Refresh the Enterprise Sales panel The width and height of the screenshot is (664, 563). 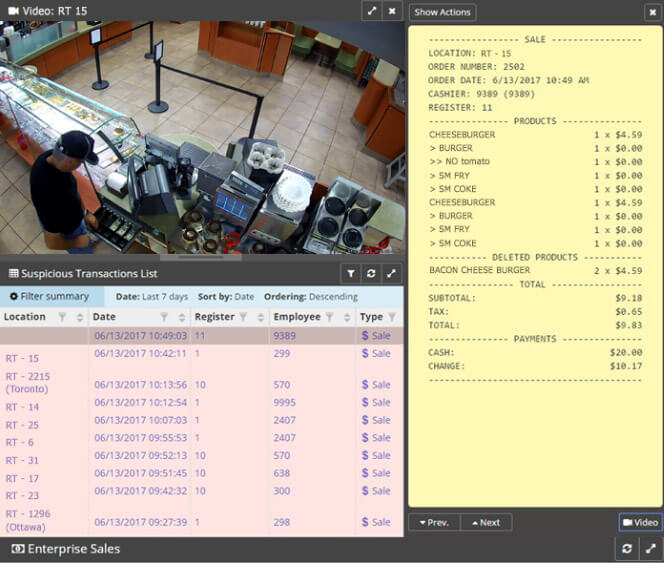[627, 549]
